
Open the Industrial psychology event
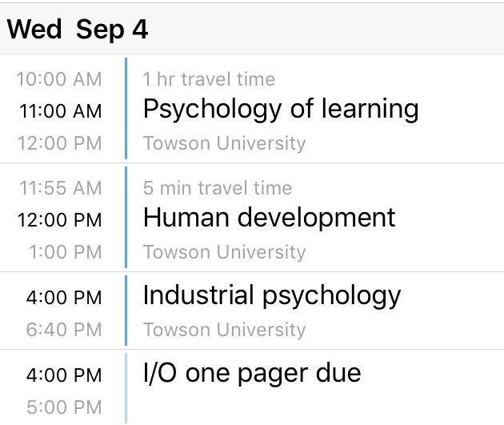pyautogui.click(x=271, y=295)
